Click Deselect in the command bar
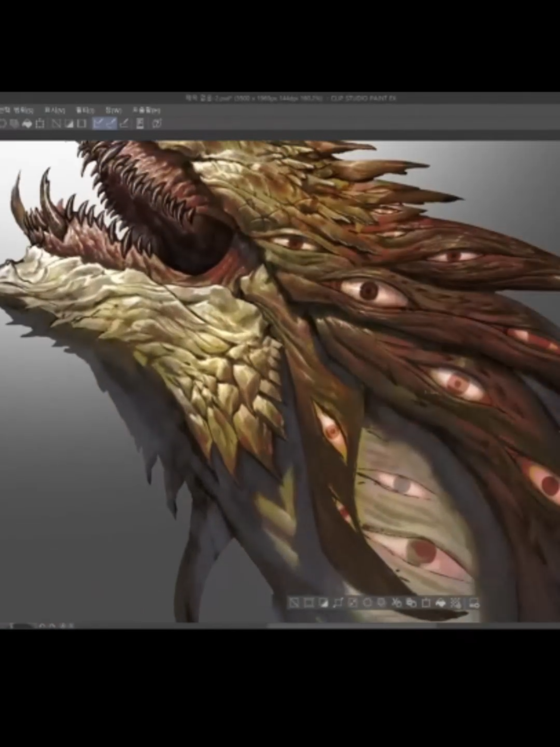This screenshot has width=560, height=747. (56, 124)
